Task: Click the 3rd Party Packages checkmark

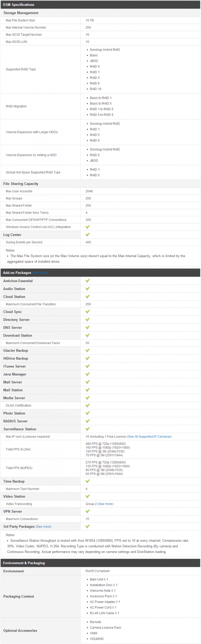Action: pos(88,526)
